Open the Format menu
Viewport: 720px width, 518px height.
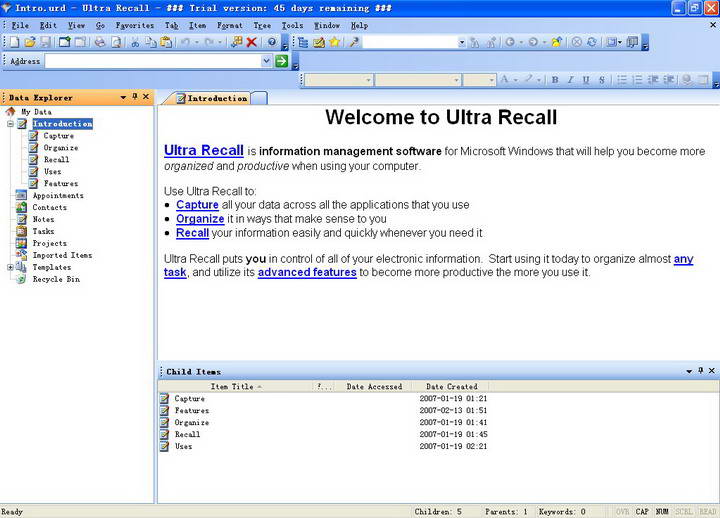point(230,26)
